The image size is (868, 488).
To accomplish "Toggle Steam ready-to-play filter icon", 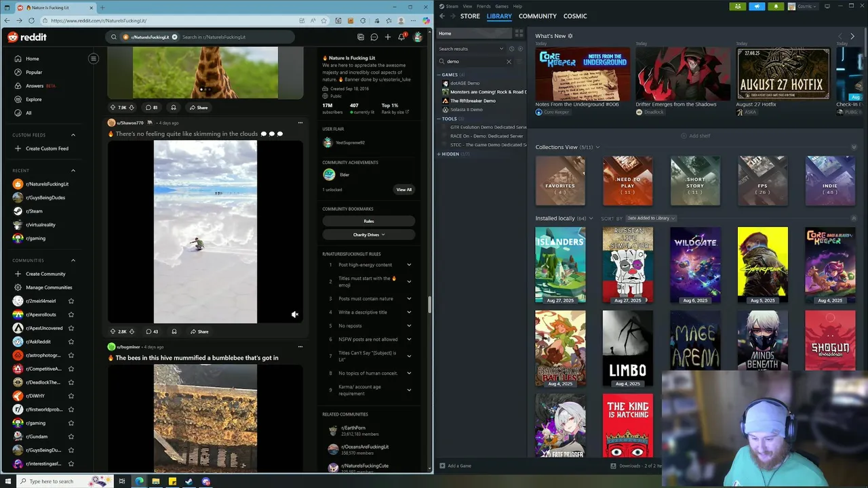I will click(521, 49).
